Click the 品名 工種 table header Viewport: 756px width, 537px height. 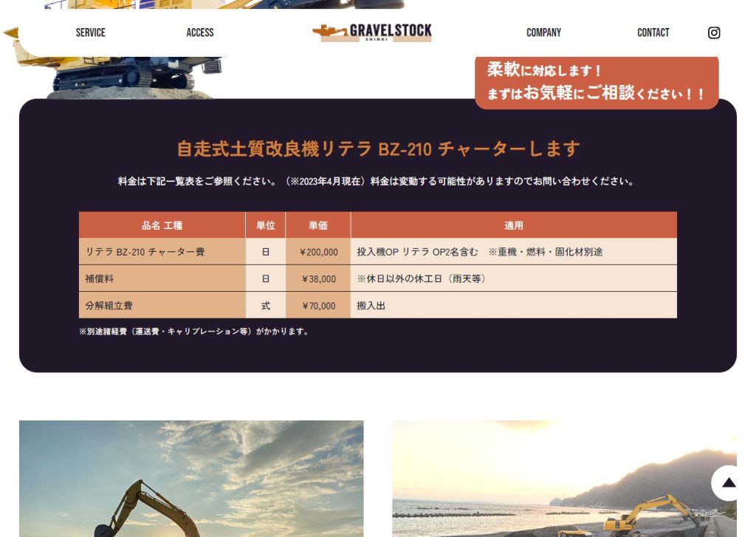pyautogui.click(x=162, y=225)
